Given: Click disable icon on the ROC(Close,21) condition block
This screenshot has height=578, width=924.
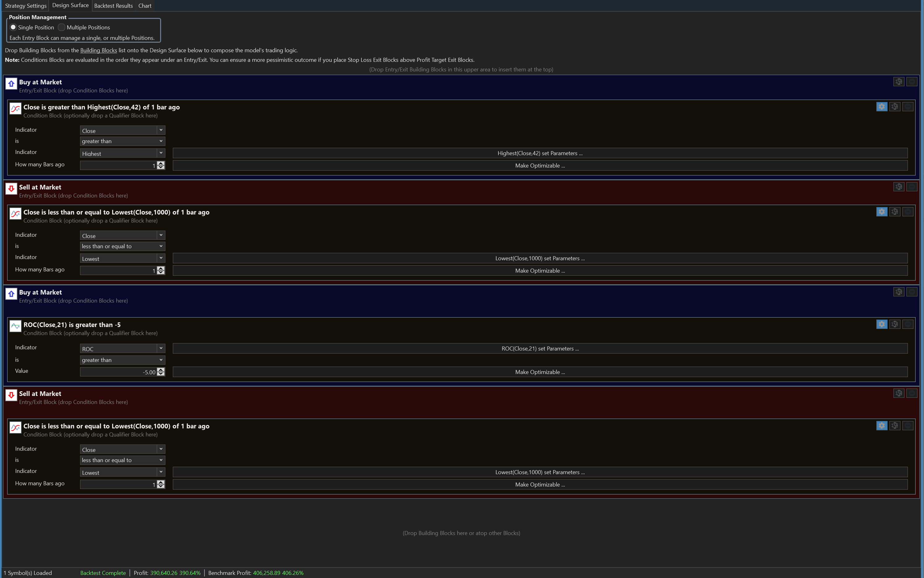Looking at the screenshot, I should 895,324.
